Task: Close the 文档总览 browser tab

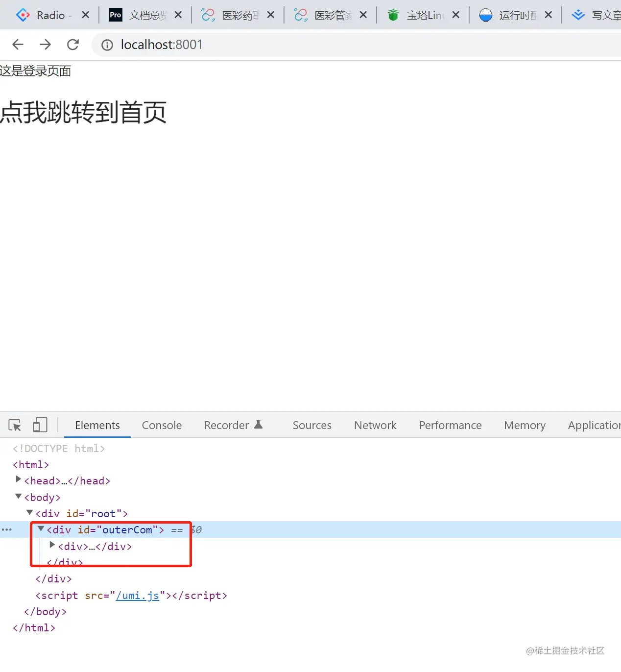Action: [x=178, y=15]
